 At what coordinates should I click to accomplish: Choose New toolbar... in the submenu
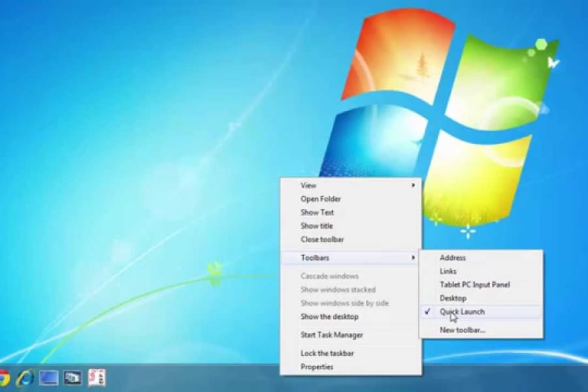coord(481,330)
